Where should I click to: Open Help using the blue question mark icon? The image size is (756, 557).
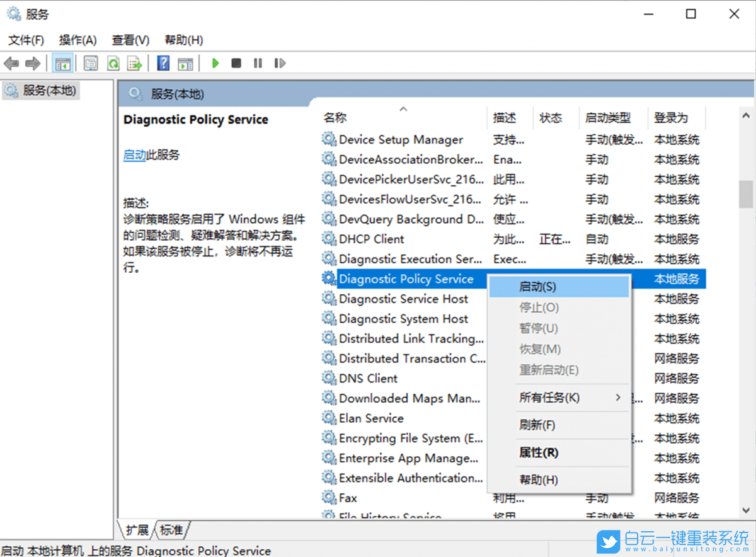coord(163,63)
